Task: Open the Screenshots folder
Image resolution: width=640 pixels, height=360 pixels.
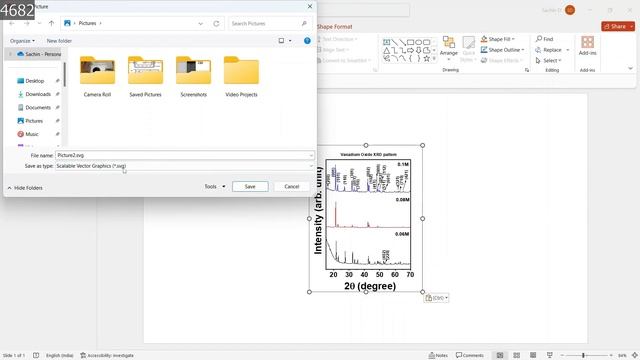Action: coord(193,76)
